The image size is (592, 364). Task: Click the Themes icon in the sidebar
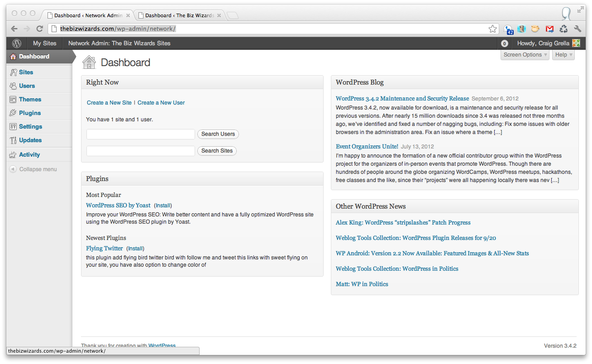click(x=13, y=100)
